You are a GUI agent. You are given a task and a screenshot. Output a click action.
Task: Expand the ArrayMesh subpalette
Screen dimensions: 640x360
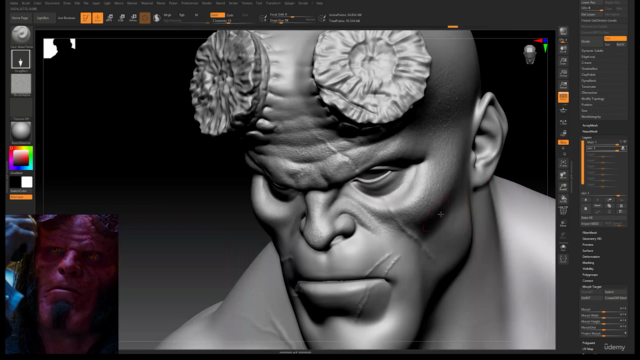click(x=590, y=125)
